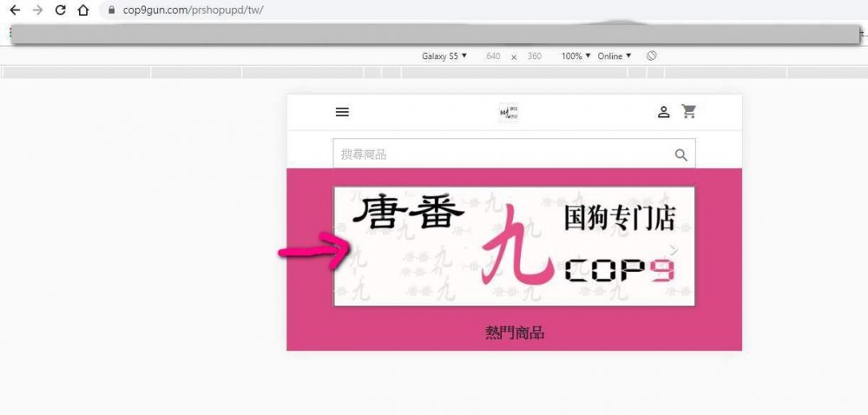868x415 pixels.
Task: Click the shop logo in header
Action: click(509, 112)
